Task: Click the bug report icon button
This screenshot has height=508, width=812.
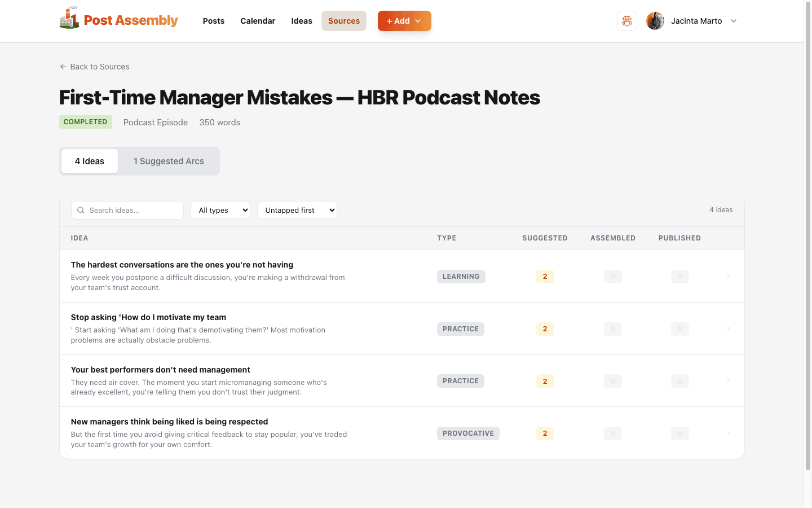Action: click(x=626, y=21)
